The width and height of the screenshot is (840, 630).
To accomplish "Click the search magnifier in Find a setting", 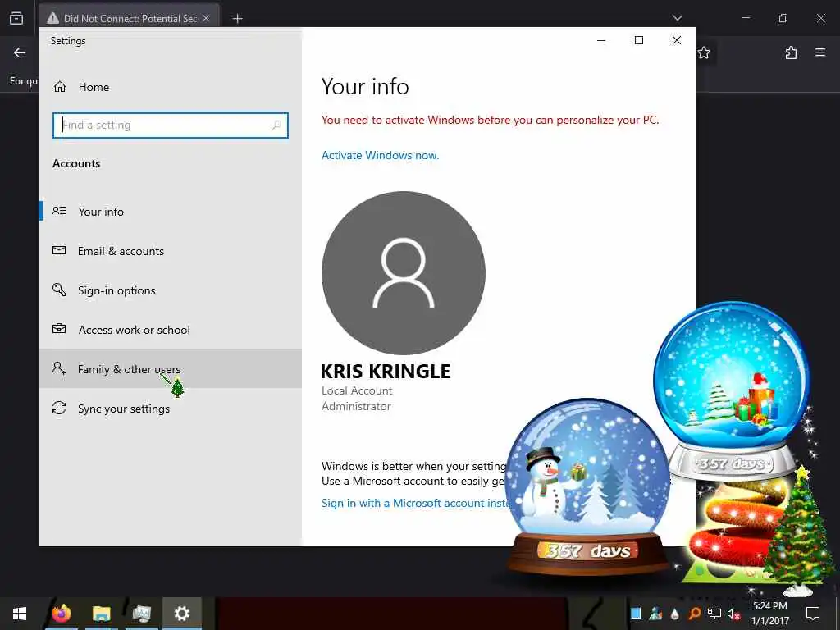I will tap(276, 126).
